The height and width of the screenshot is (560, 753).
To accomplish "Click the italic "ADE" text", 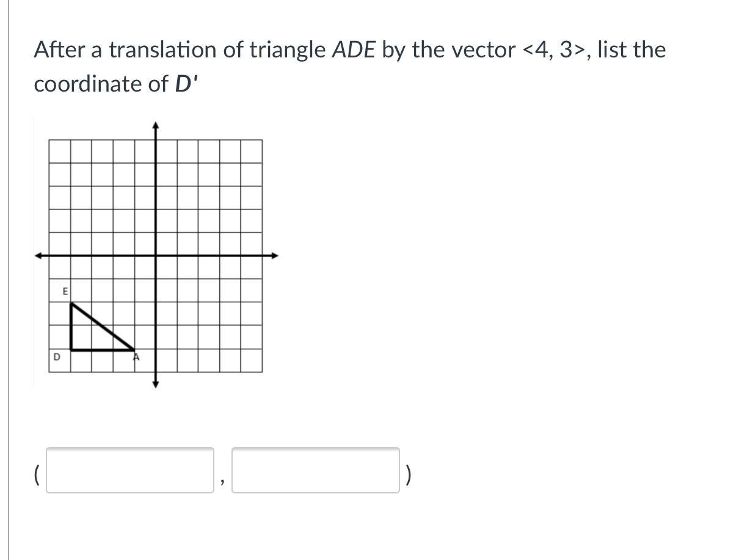I will 353,49.
